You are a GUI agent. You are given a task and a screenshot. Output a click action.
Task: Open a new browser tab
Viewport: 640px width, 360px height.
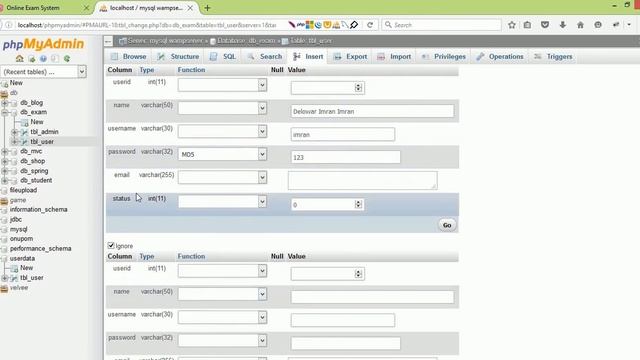tap(207, 8)
